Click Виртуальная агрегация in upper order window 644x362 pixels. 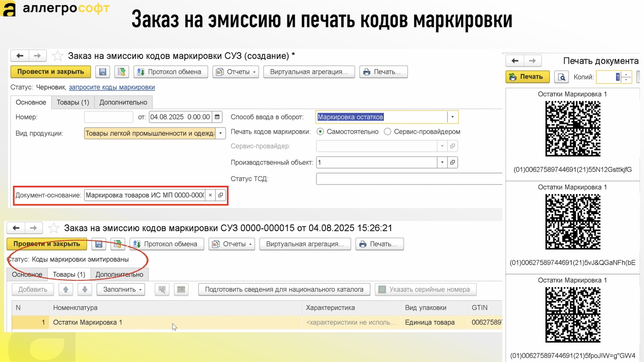click(309, 72)
